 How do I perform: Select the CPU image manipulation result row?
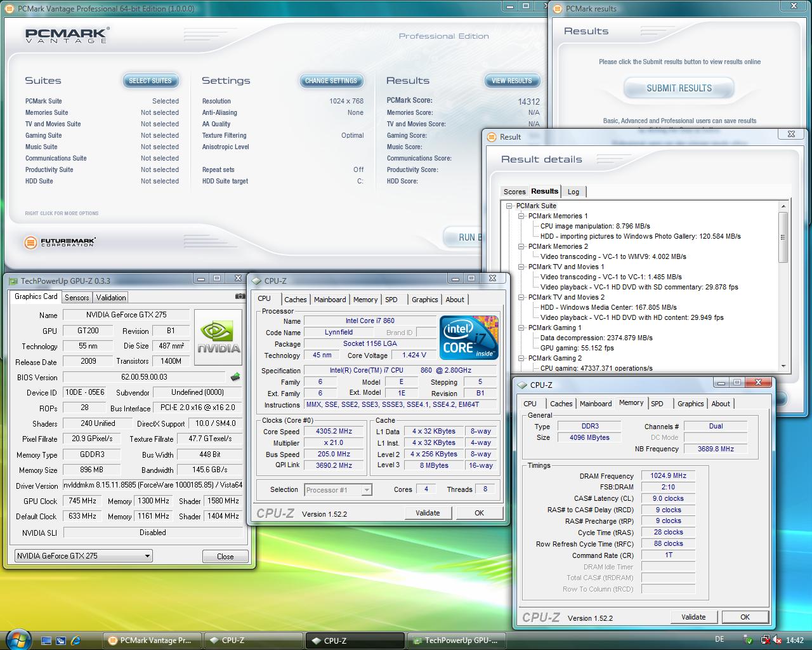tap(595, 226)
